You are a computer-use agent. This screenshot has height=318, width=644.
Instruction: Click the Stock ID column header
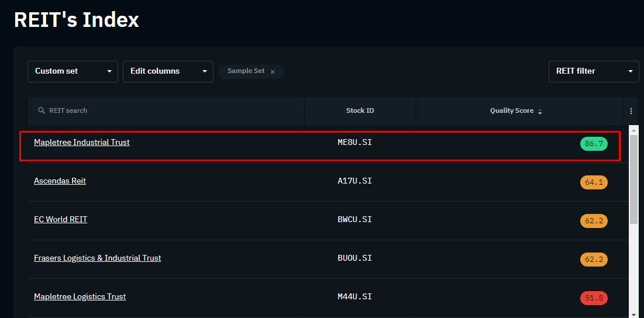[x=360, y=111]
